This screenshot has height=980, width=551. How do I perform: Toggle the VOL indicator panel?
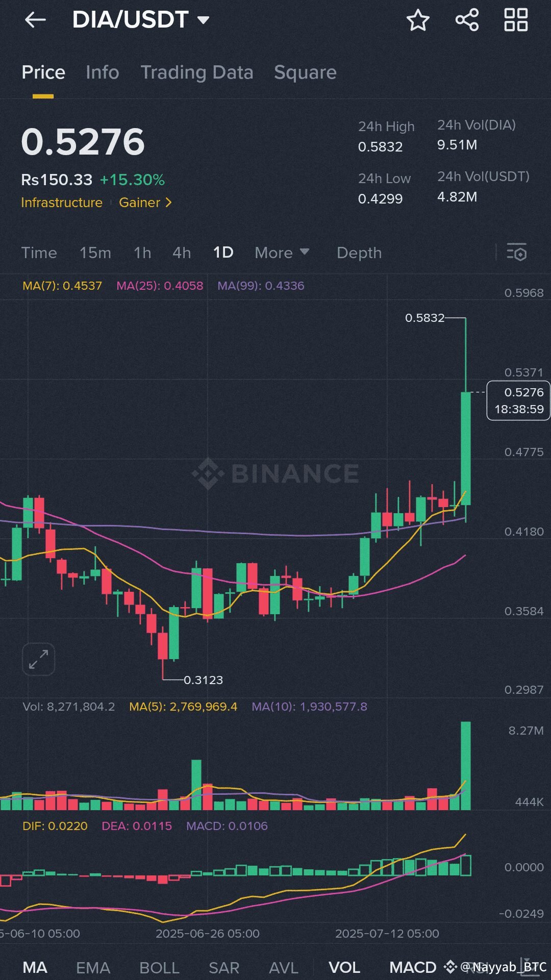point(344,967)
